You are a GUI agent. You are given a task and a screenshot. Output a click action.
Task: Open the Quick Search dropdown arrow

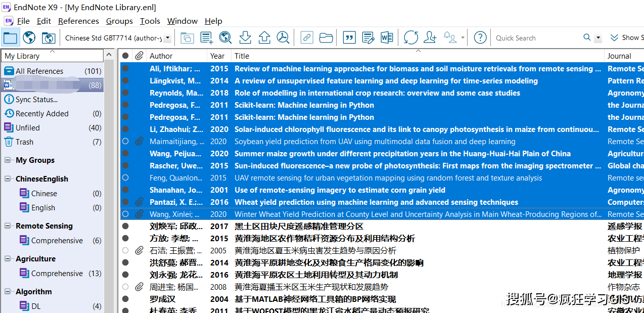(x=597, y=37)
